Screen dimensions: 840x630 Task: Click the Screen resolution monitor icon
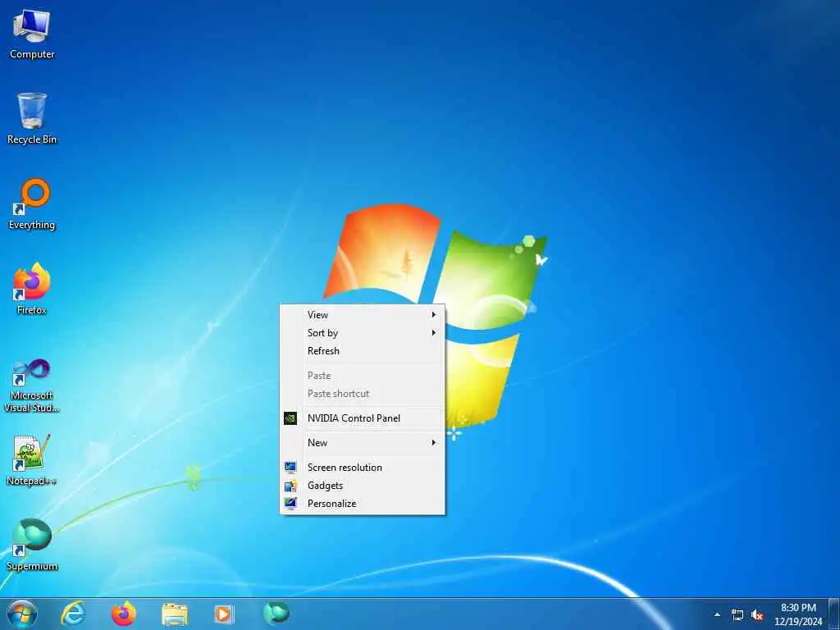pos(290,467)
